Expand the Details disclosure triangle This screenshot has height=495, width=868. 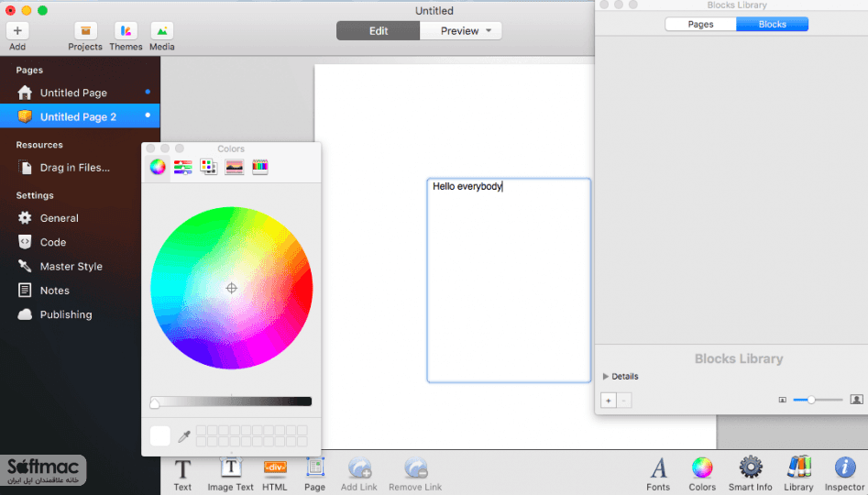click(606, 377)
